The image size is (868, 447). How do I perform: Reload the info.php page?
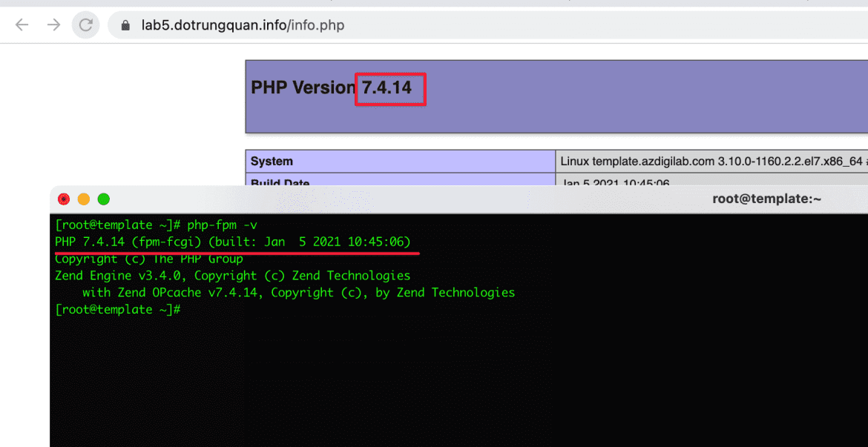point(86,25)
